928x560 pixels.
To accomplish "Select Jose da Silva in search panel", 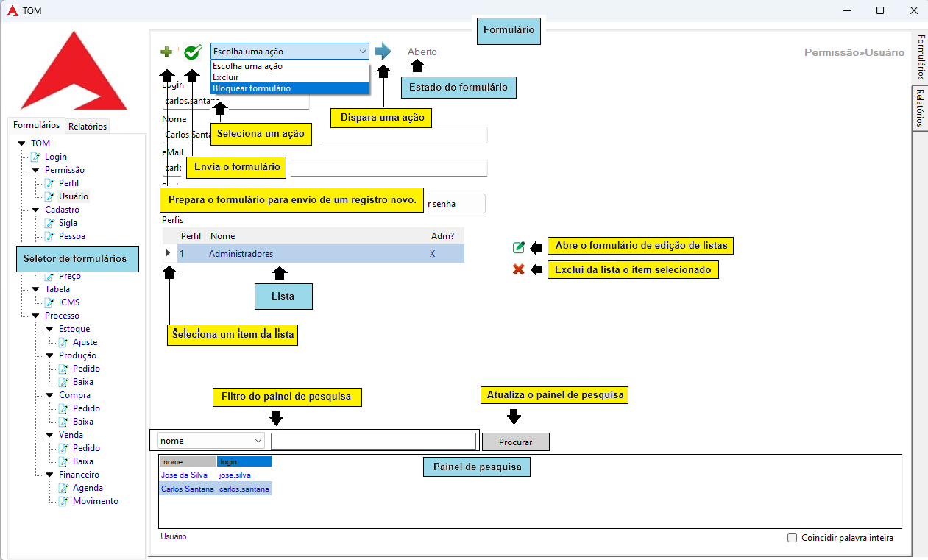I will (x=187, y=475).
